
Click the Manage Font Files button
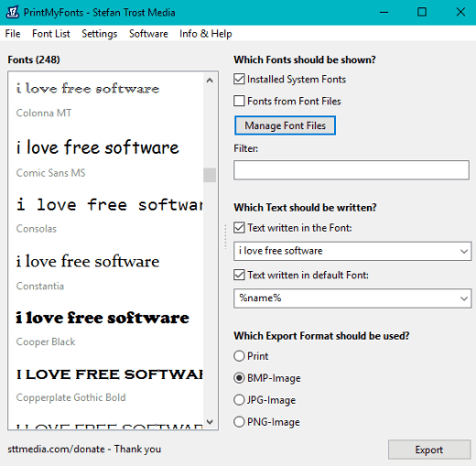click(x=286, y=125)
